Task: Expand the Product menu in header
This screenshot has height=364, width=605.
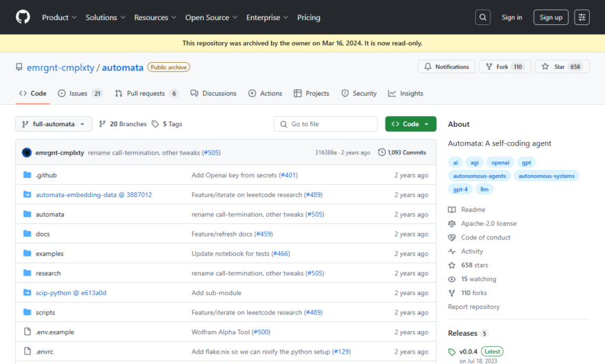Action: pos(59,17)
